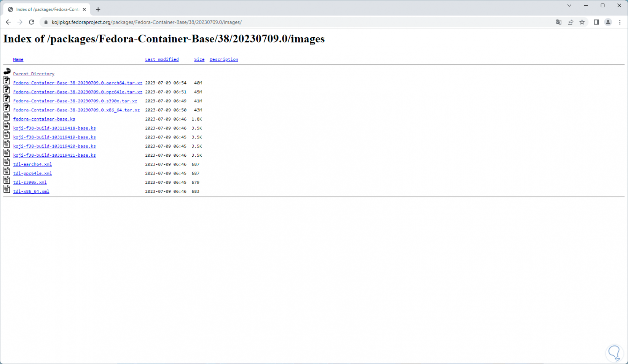Share this page via the share icon
628x364 pixels.
(571, 22)
